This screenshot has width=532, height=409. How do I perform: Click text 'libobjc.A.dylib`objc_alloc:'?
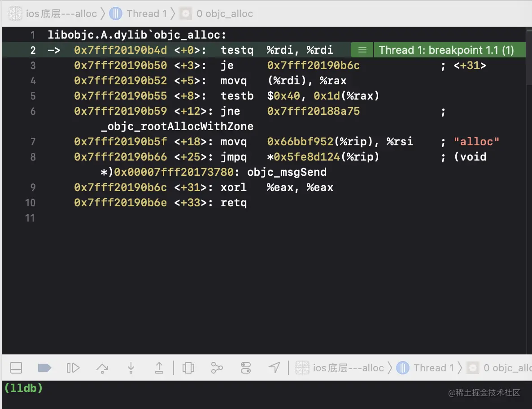click(137, 35)
